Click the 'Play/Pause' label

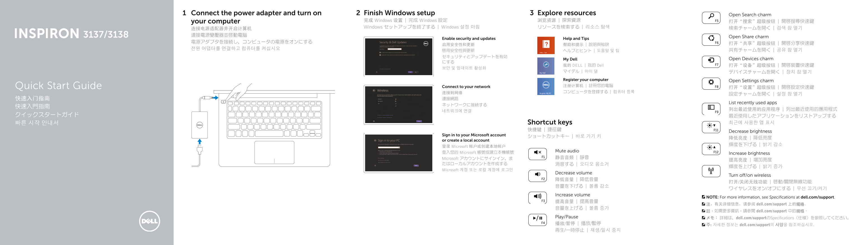[x=566, y=217]
